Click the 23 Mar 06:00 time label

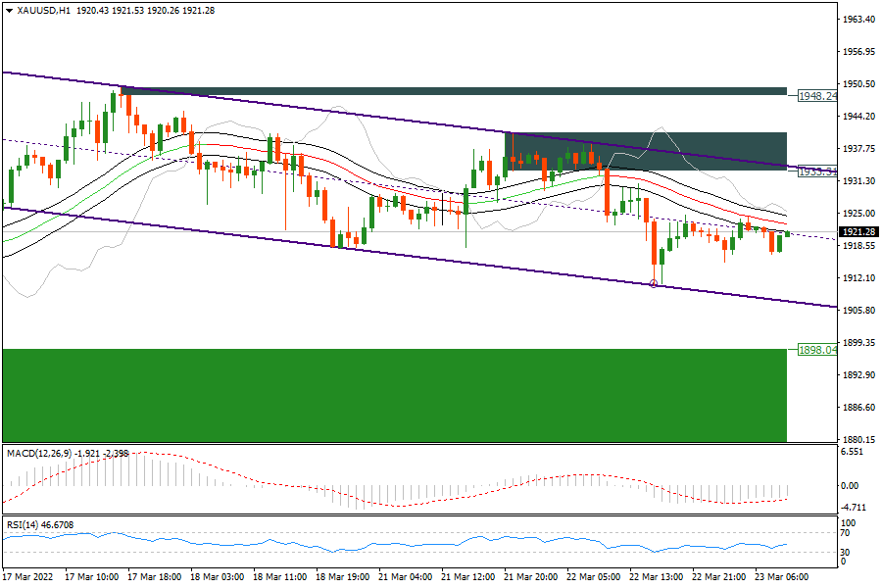pyautogui.click(x=782, y=578)
